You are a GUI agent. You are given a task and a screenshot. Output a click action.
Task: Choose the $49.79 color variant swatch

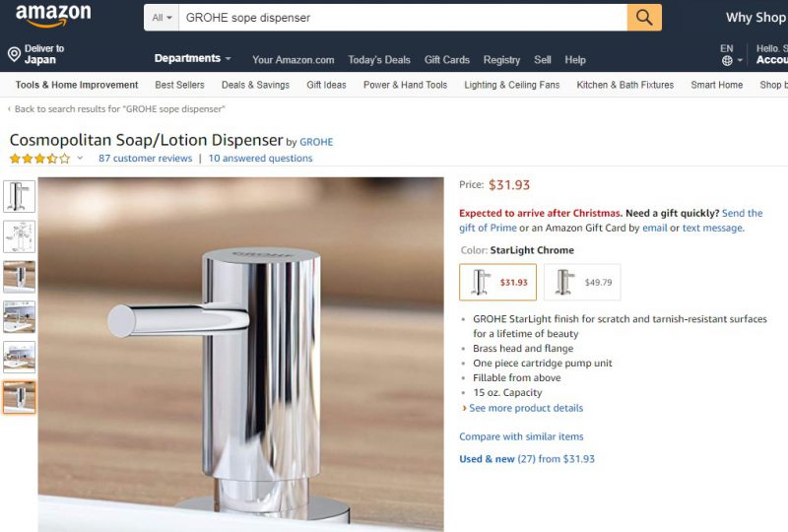pyautogui.click(x=582, y=282)
